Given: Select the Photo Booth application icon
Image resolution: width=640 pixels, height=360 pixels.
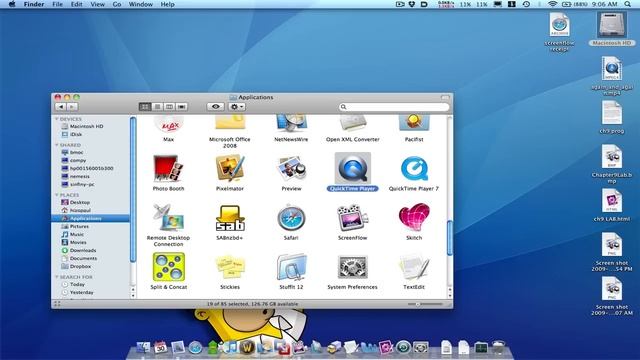Looking at the screenshot, I should pyautogui.click(x=168, y=168).
